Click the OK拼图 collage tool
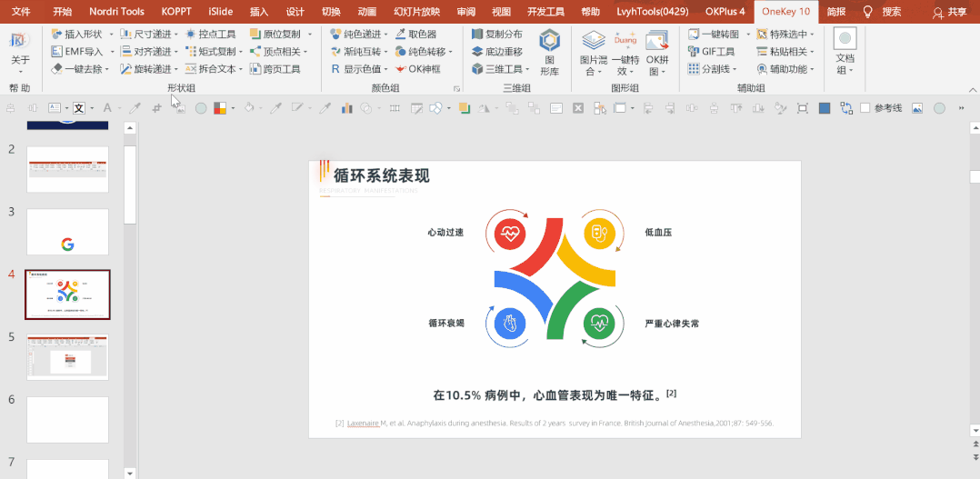Image resolution: width=980 pixels, height=479 pixels. [657, 53]
